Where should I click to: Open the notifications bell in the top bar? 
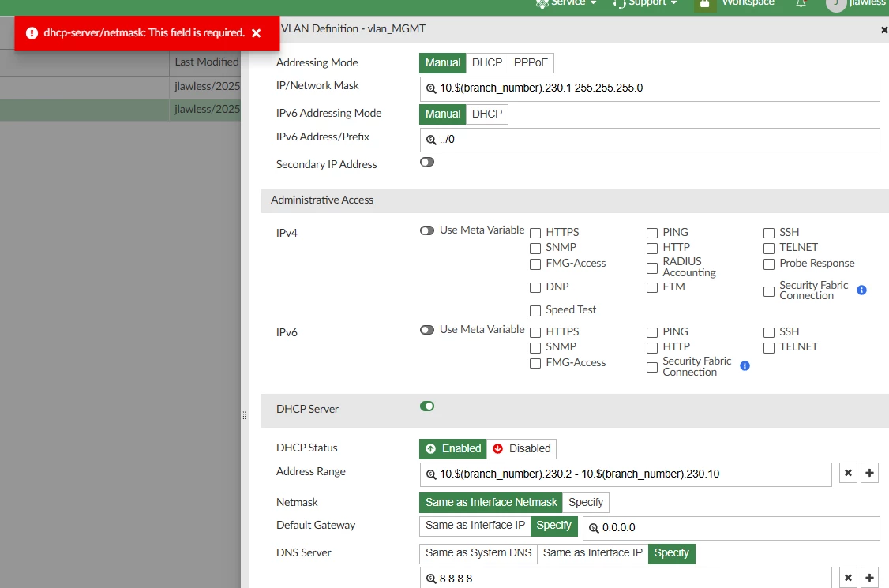coord(801,3)
